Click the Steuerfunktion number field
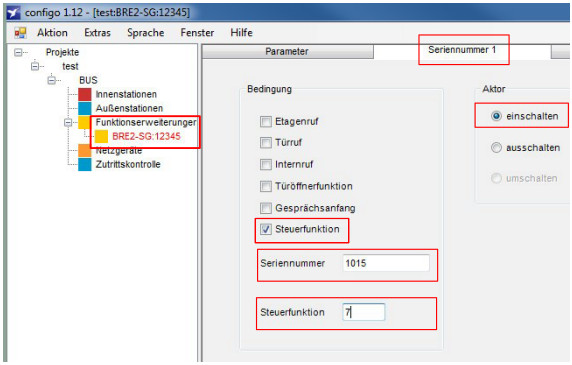Viewport: 572px width, 365px height. pos(363,312)
